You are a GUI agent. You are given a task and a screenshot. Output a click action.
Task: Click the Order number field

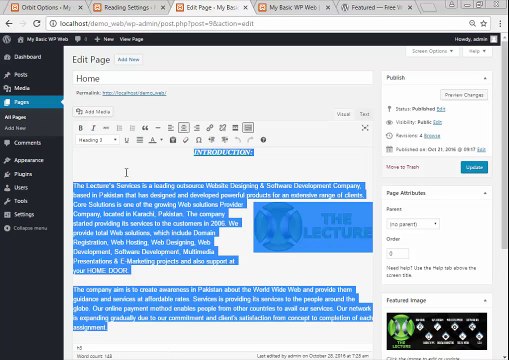pos(397,254)
